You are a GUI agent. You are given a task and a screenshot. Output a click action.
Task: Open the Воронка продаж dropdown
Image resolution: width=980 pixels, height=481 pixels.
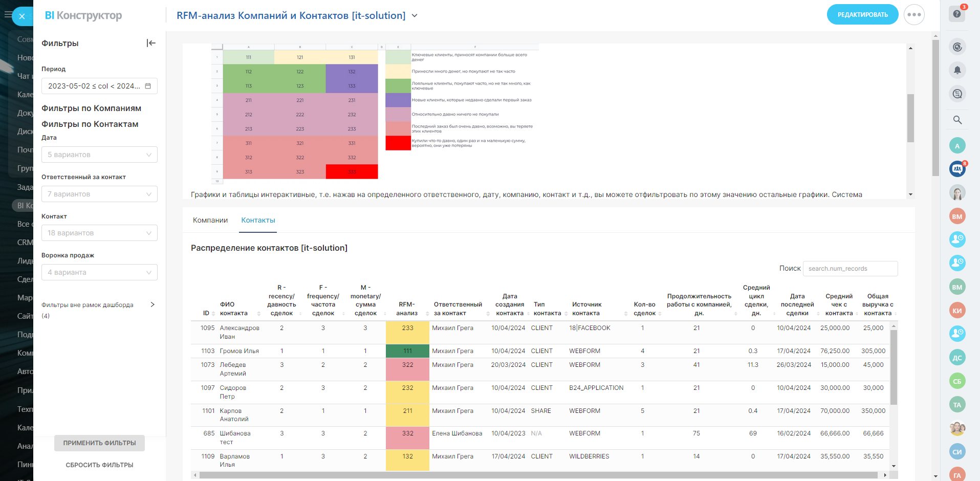[x=99, y=272]
